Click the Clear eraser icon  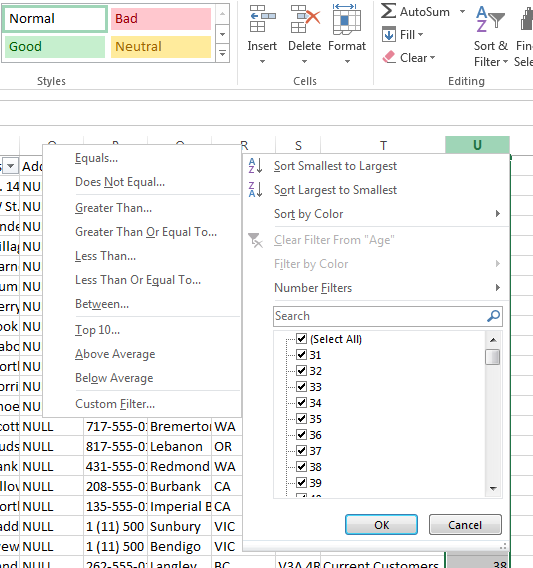click(389, 57)
